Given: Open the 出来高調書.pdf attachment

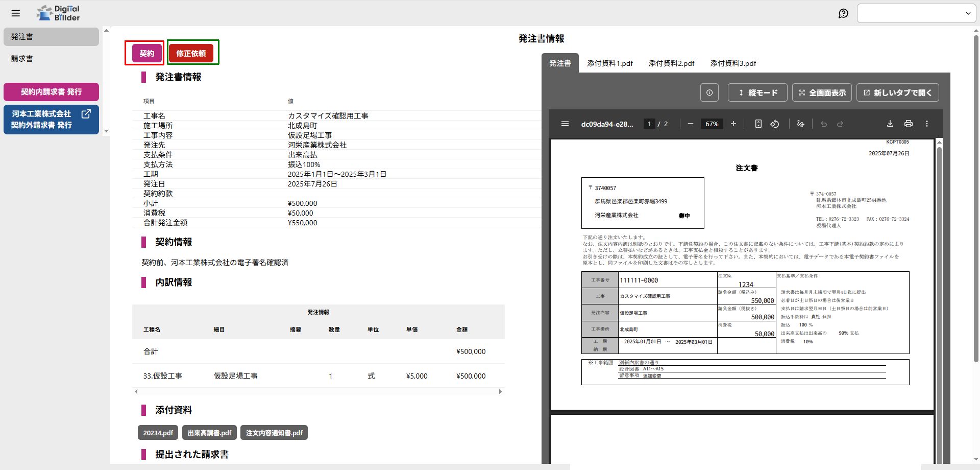Looking at the screenshot, I should (209, 433).
